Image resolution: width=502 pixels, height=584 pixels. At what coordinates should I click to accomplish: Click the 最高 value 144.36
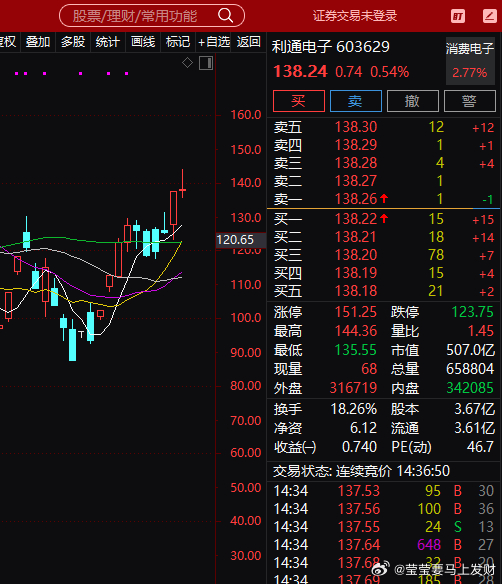(x=356, y=331)
